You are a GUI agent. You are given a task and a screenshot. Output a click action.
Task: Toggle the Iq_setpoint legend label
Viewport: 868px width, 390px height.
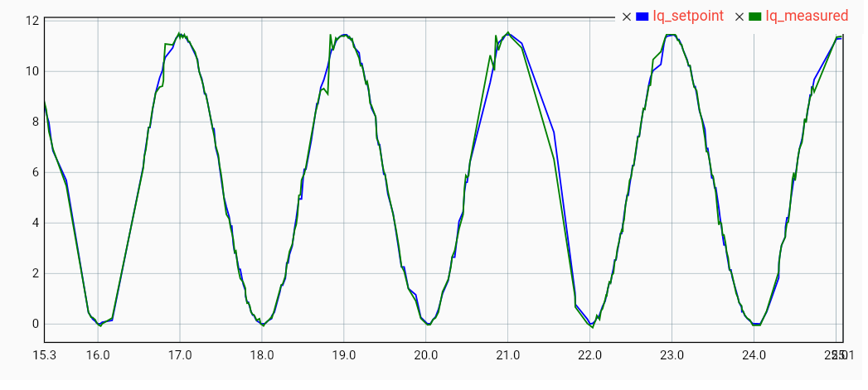[688, 16]
